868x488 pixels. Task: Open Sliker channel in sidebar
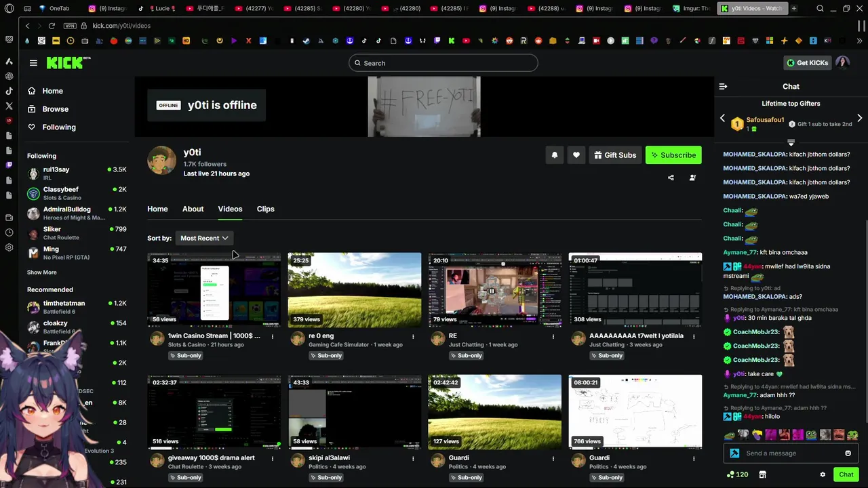click(x=77, y=233)
